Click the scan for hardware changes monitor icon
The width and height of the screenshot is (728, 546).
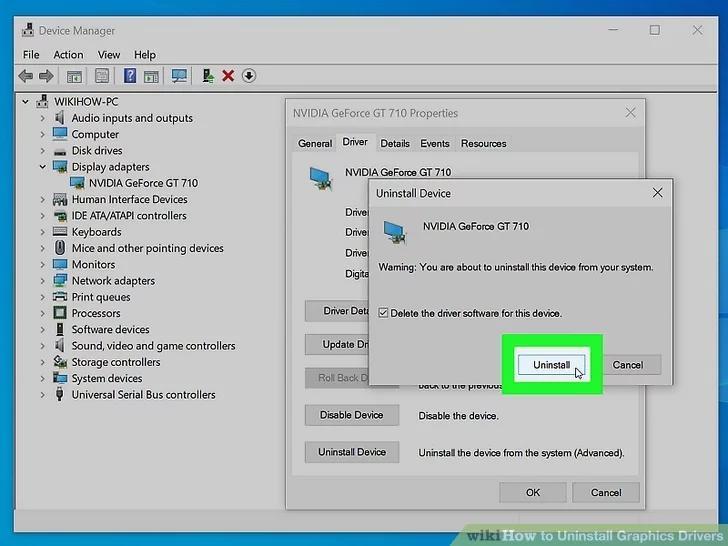[x=179, y=76]
